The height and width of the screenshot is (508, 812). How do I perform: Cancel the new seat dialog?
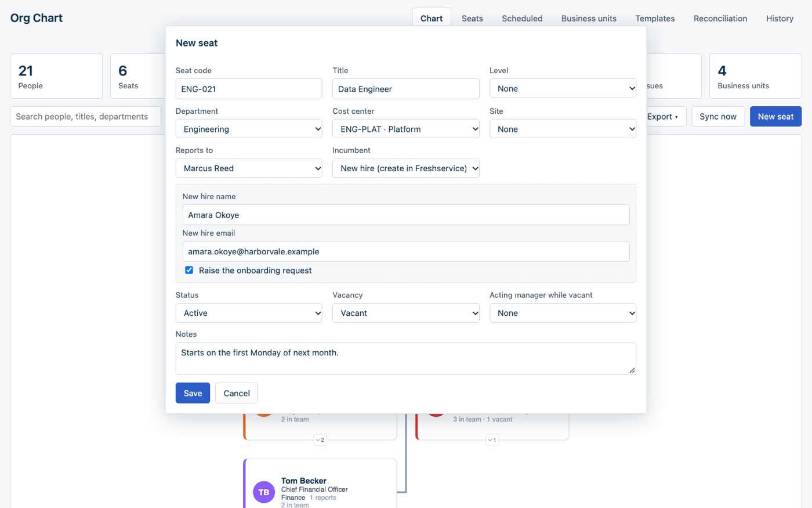click(x=237, y=393)
